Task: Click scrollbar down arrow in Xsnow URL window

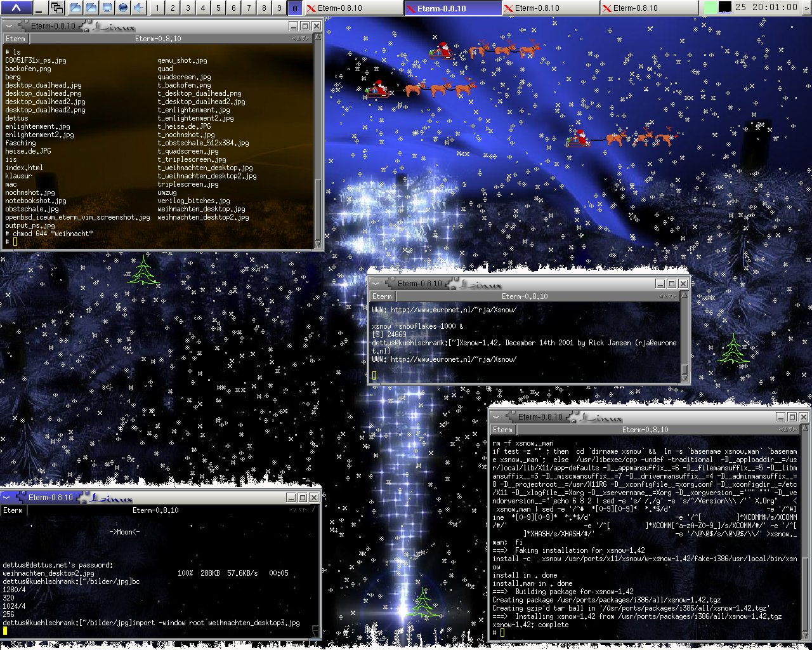Action: [685, 377]
